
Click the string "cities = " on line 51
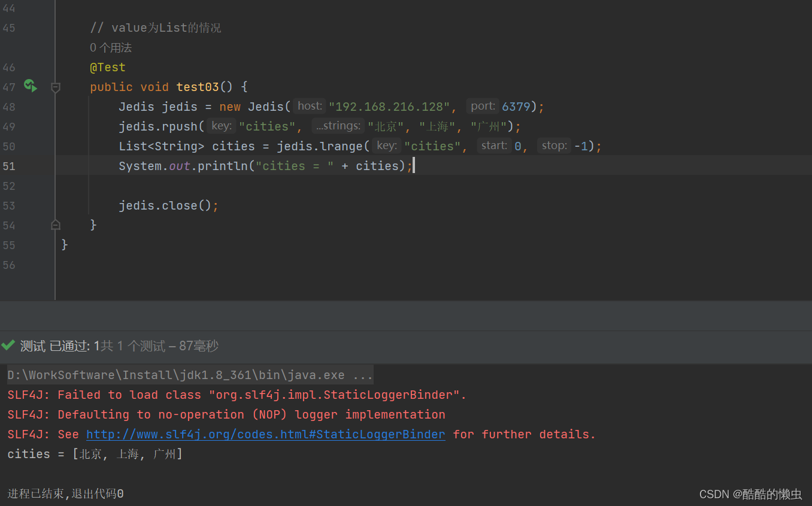coord(295,166)
